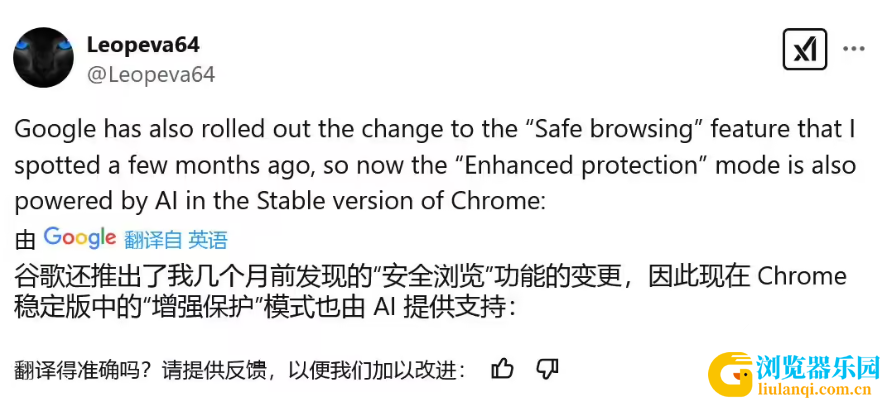
Task: Click Leopeva64's black cat profile avatar
Action: (x=43, y=58)
